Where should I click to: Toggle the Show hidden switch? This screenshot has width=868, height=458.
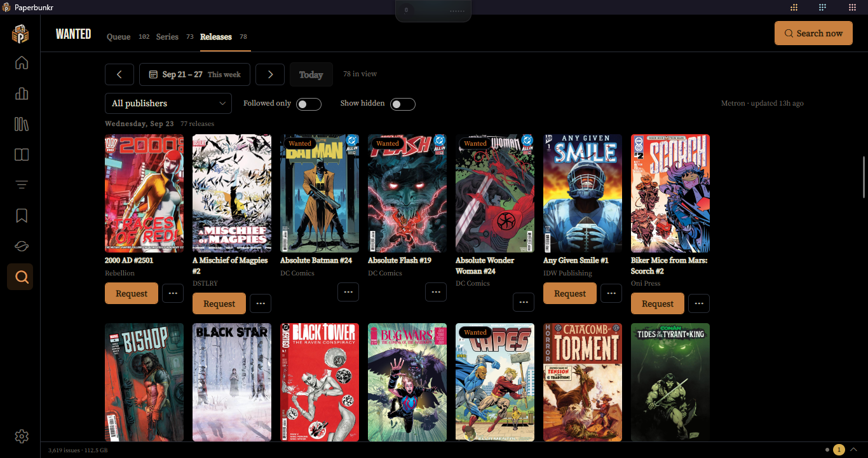[x=403, y=104]
